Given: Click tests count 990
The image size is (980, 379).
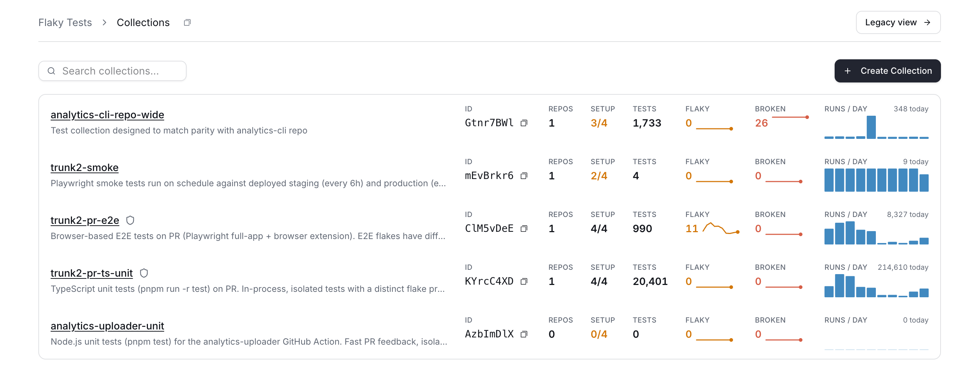Looking at the screenshot, I should 642,229.
